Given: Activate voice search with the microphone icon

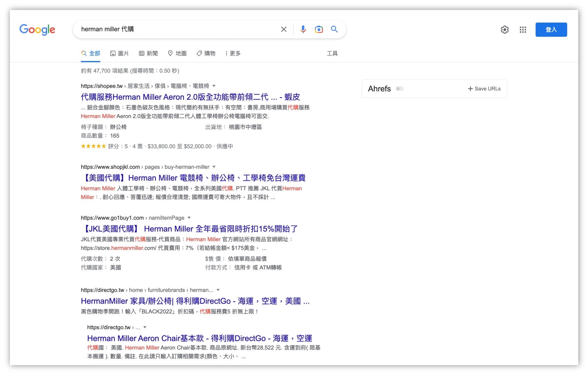Looking at the screenshot, I should [x=303, y=29].
